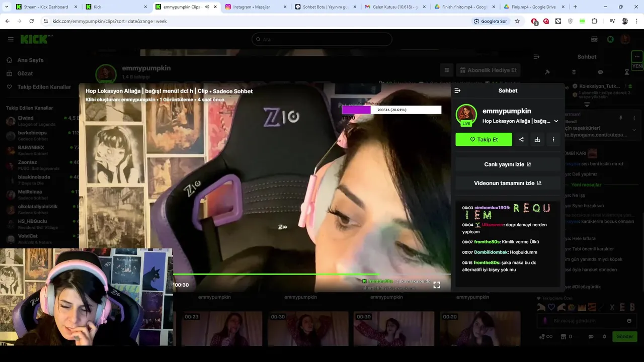
Task: Click the browser address bar URL
Action: coord(109,21)
